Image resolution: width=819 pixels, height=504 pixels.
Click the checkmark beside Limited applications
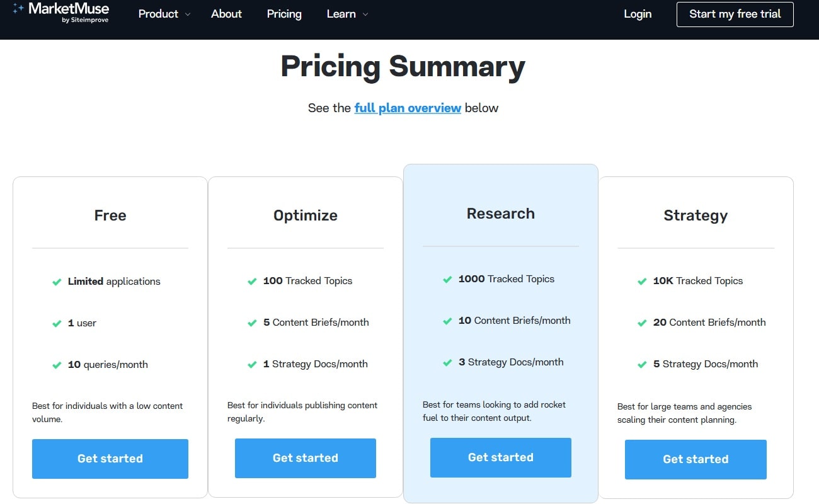pos(56,282)
